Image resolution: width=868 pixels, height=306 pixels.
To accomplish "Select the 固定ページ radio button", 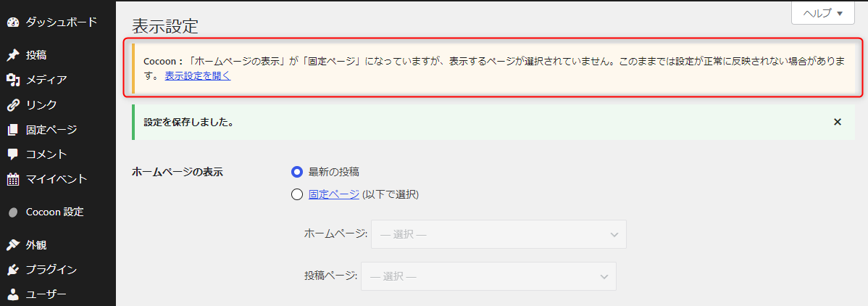I will (x=296, y=194).
